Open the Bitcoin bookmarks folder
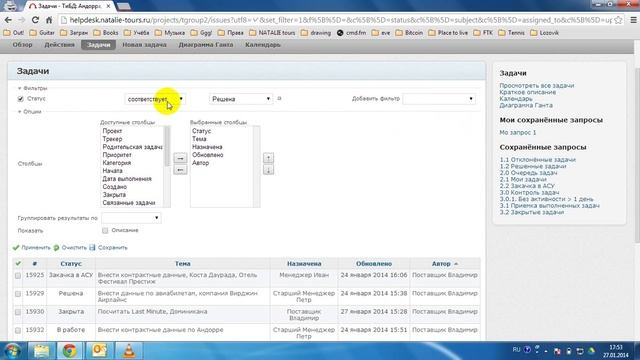 click(409, 33)
